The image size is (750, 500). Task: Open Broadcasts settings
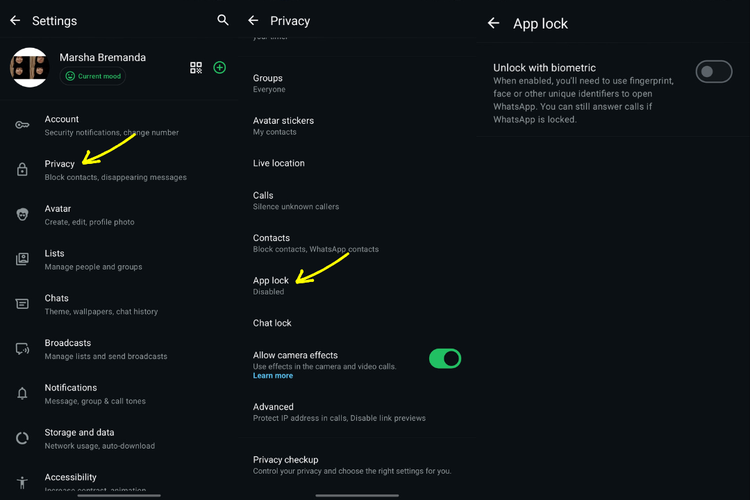click(119, 349)
